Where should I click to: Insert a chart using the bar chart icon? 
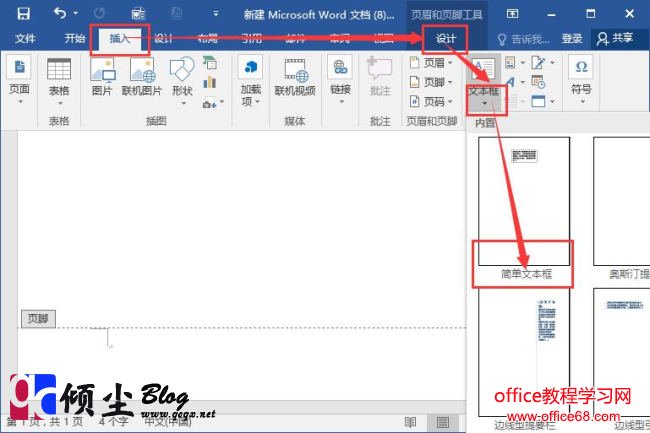point(210,82)
